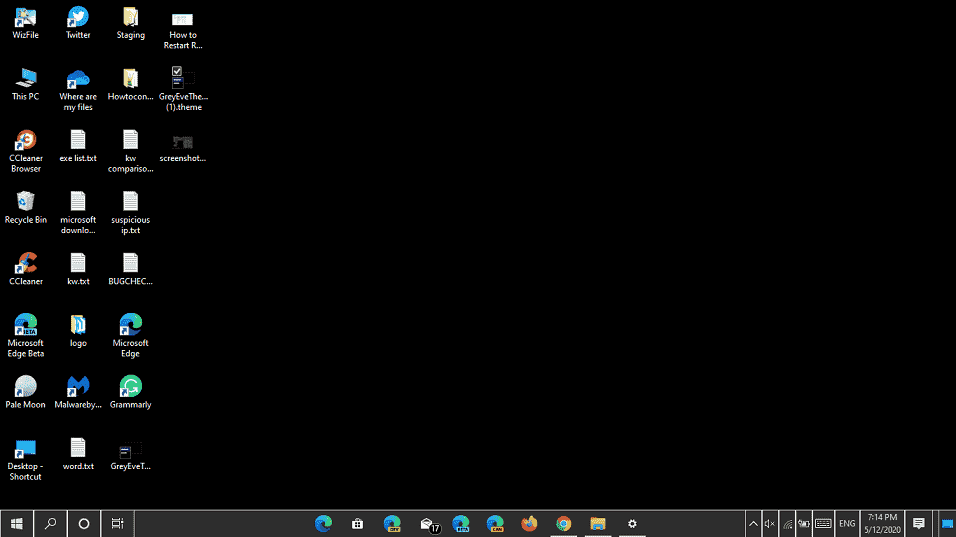Viewport: 956px width, 537px height.
Task: Select the CCleaner desktop shortcut
Action: [x=26, y=270]
